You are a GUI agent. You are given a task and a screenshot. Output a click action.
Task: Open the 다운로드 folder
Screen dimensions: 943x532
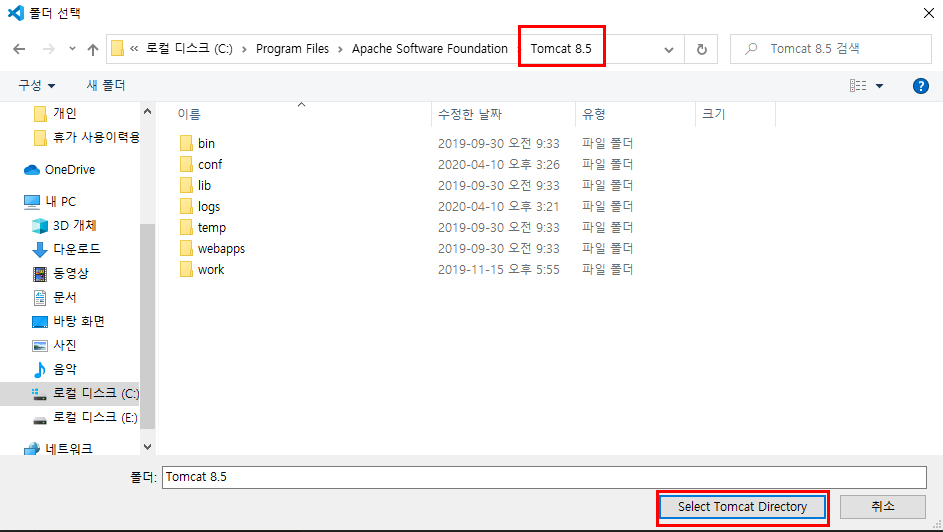(66, 249)
